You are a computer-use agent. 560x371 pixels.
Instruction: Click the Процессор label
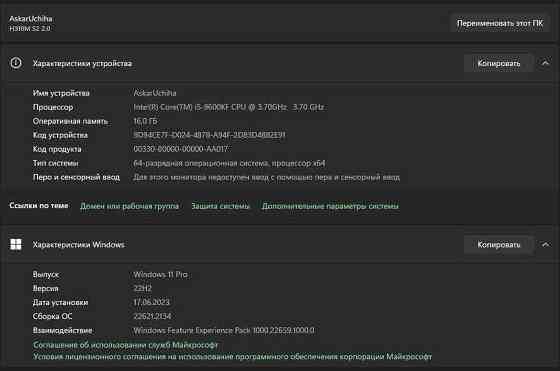pyautogui.click(x=53, y=107)
